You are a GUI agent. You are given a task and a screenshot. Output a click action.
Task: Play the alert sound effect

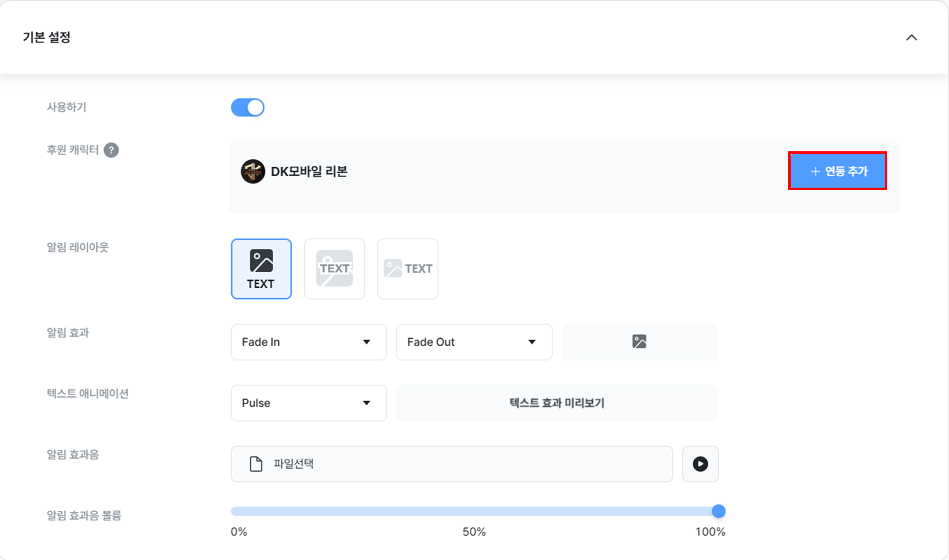pos(700,464)
